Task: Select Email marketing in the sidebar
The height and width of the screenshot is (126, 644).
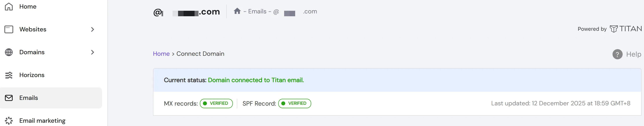Action: point(42,121)
